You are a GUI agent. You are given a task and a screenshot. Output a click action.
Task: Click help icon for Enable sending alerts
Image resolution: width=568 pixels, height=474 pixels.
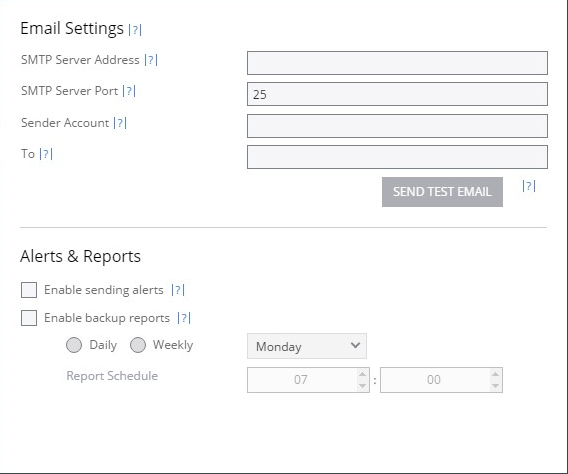point(178,290)
